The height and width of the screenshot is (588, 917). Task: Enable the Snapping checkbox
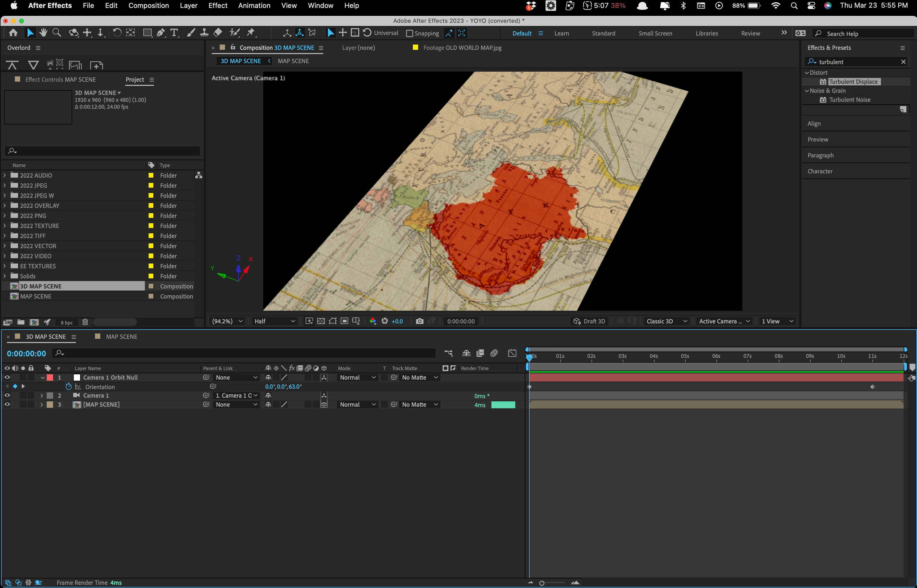coord(410,34)
